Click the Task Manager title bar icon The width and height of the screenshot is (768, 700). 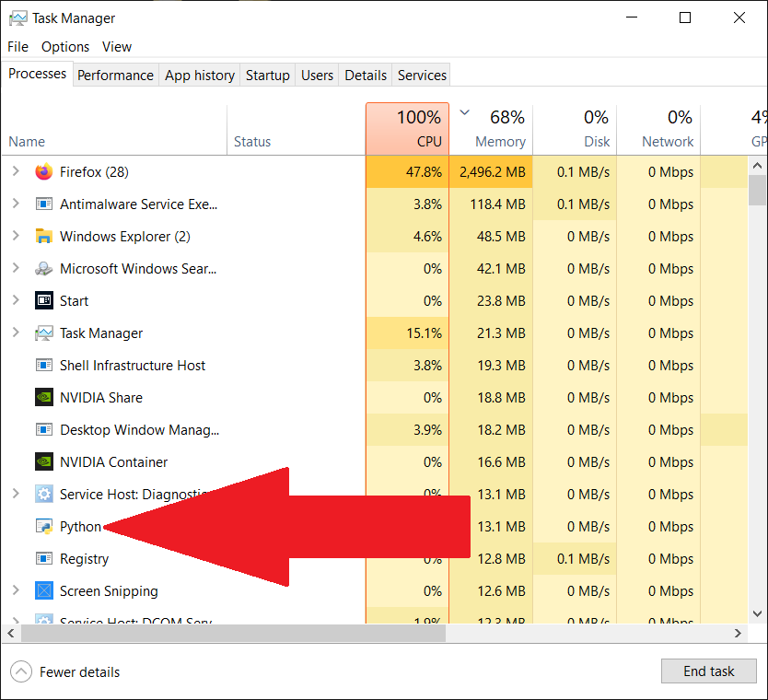click(x=18, y=18)
